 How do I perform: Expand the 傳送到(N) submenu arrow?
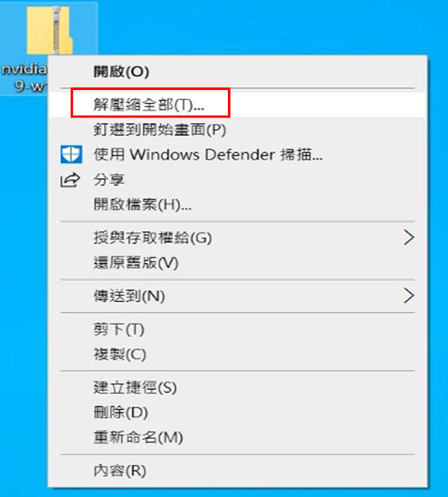pos(409,296)
